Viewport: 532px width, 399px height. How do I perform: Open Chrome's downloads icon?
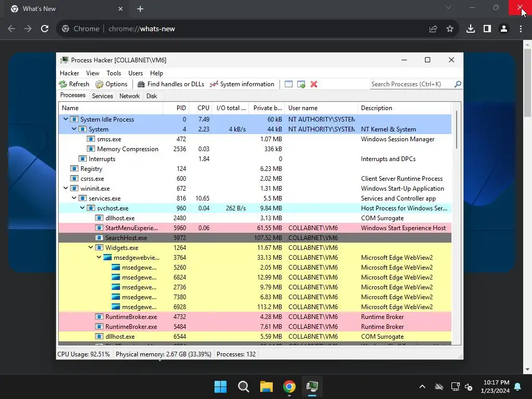[471, 29]
